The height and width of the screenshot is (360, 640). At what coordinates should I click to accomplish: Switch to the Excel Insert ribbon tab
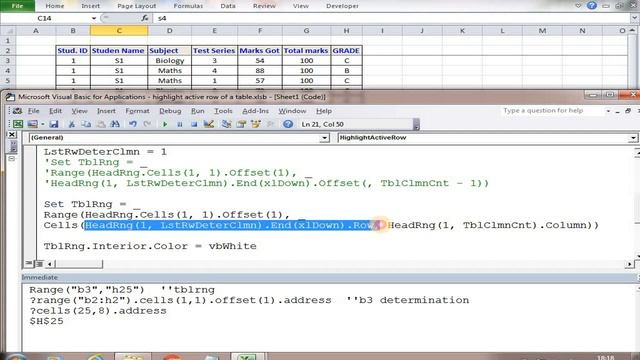(91, 6)
